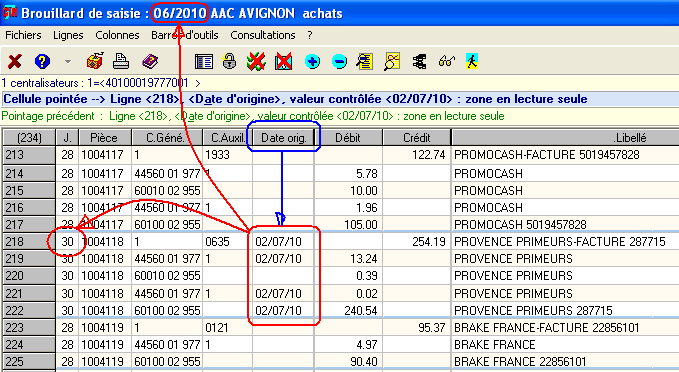
Task: Click the application icon in title bar
Action: point(10,13)
